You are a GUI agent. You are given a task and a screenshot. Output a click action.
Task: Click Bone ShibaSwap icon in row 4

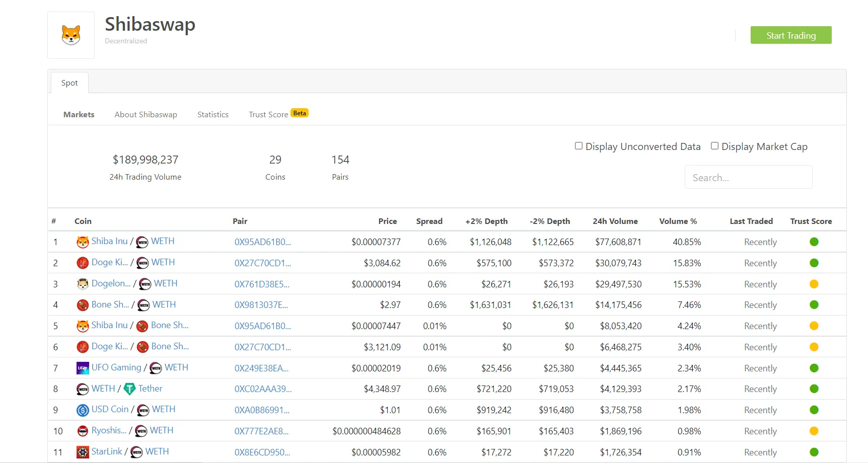pos(83,305)
